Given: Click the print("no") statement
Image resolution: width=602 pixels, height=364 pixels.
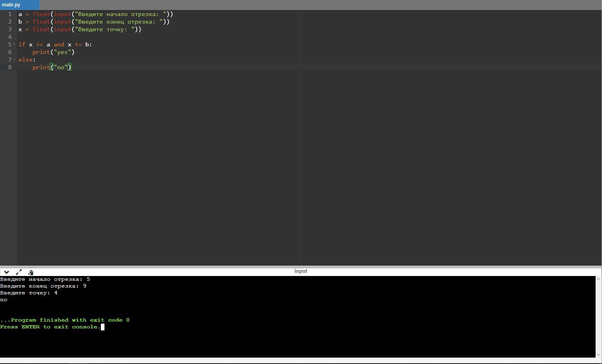Looking at the screenshot, I should click(52, 67).
